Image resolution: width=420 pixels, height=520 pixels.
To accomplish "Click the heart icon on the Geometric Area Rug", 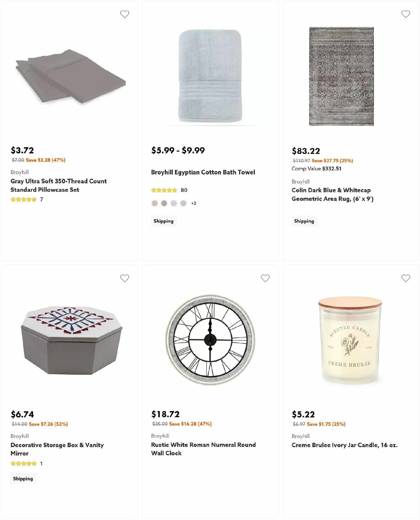I will pyautogui.click(x=406, y=13).
